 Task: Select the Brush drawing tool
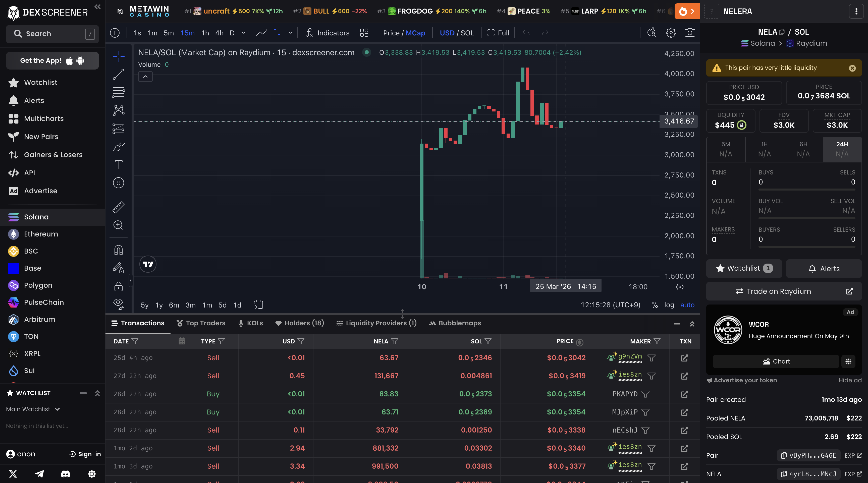[x=118, y=147]
